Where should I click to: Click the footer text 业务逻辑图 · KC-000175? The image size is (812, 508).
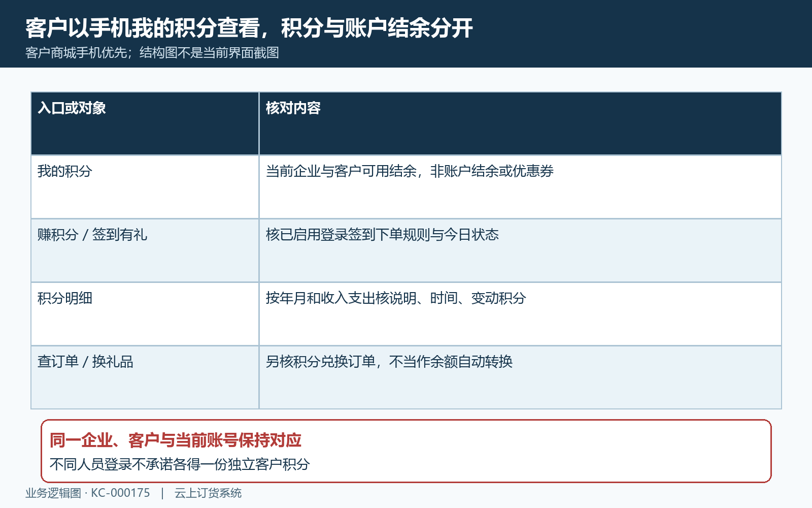click(x=88, y=493)
